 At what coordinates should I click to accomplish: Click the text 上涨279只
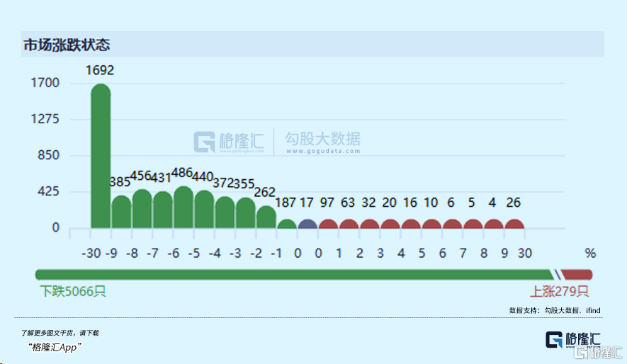point(560,291)
